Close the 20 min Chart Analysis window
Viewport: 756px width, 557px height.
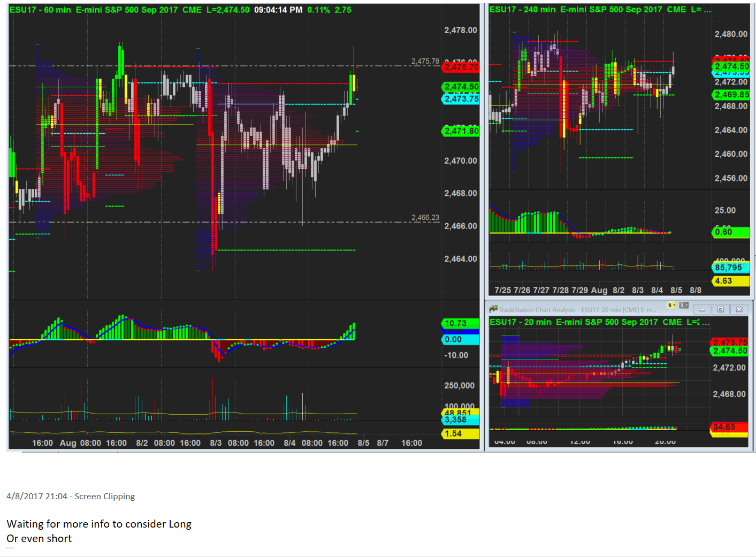coord(739,309)
